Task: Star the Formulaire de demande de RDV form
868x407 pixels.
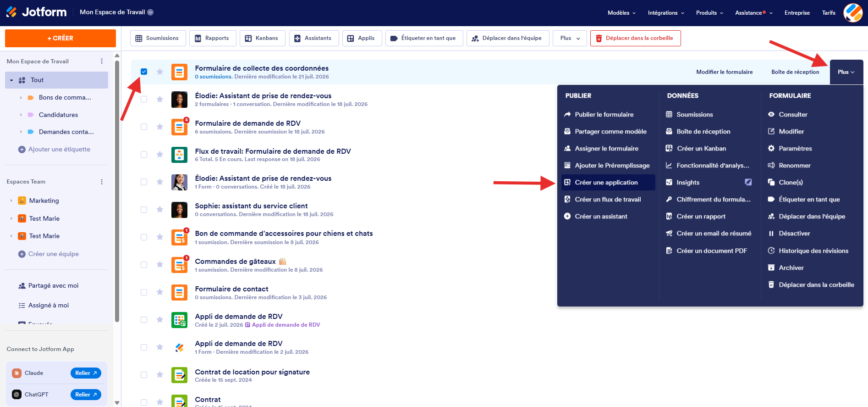Action: (x=159, y=127)
